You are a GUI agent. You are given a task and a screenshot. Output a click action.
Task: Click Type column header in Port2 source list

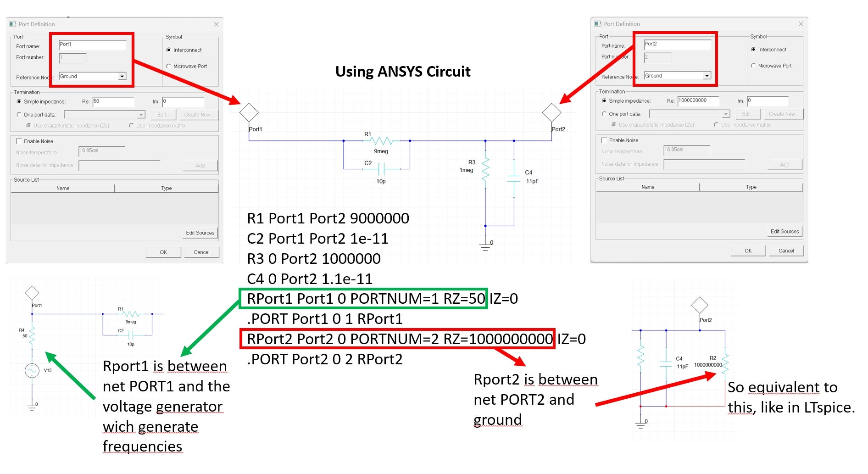[751, 187]
